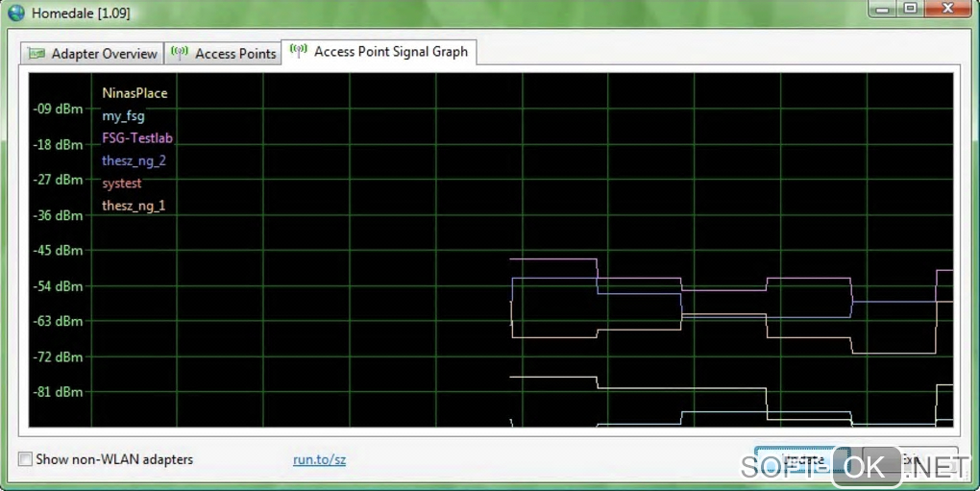Click the -81 dBm axis label

point(58,392)
